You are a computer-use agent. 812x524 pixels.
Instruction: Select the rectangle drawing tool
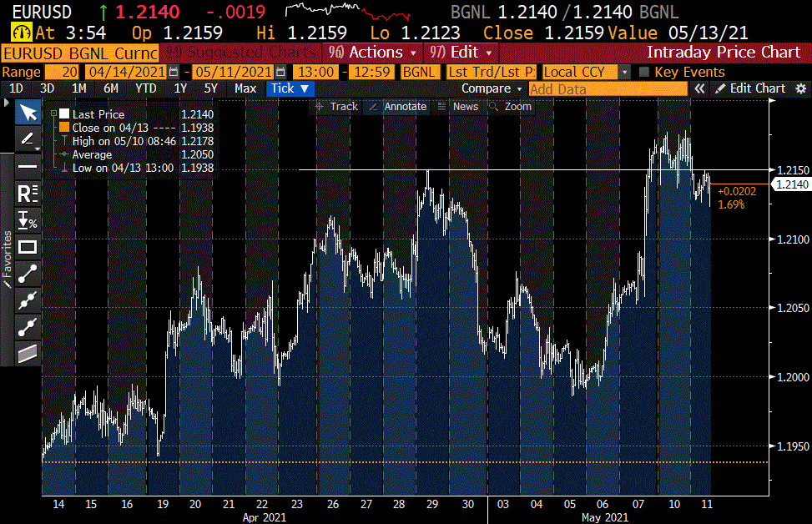[28, 247]
